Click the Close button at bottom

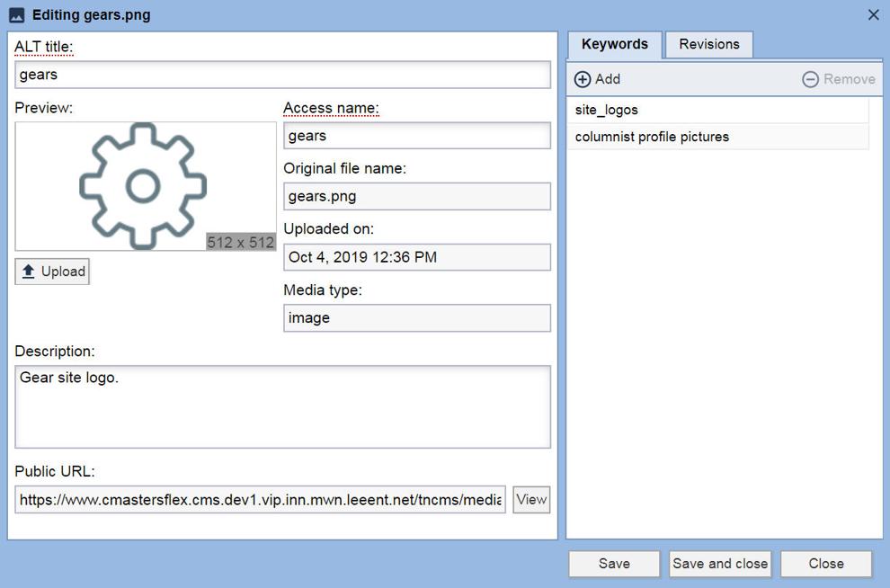pos(826,564)
